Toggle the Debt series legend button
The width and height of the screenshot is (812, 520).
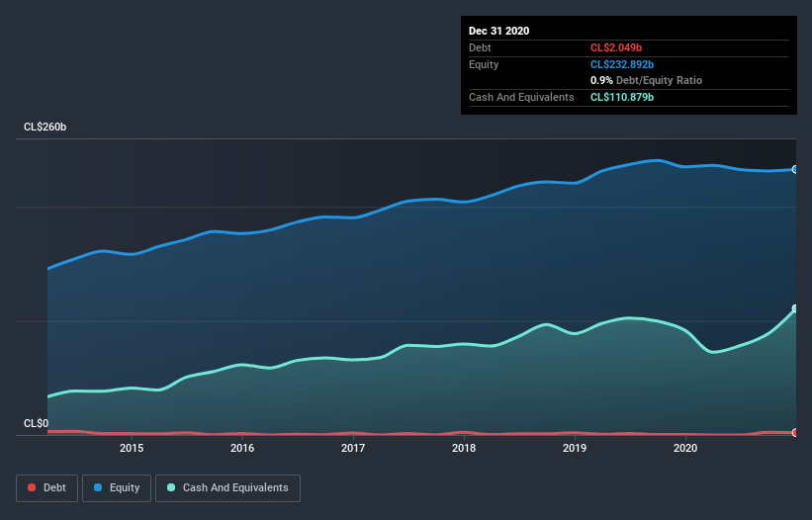coord(46,488)
